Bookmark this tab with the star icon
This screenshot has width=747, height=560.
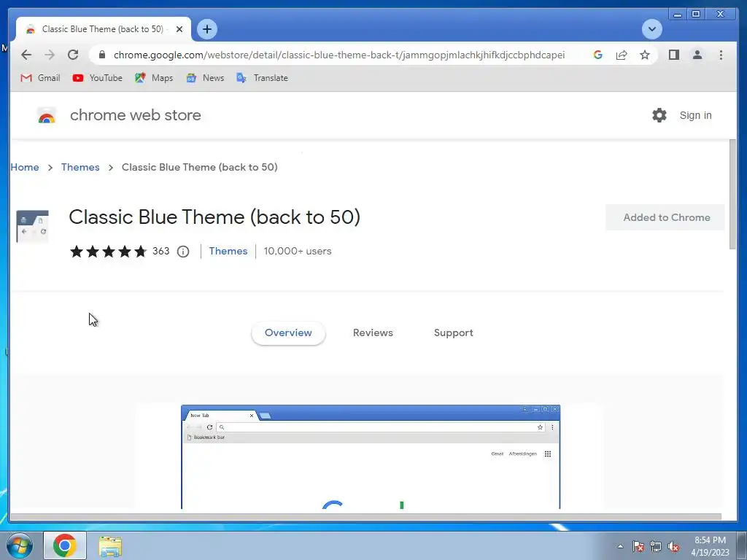[x=645, y=55]
